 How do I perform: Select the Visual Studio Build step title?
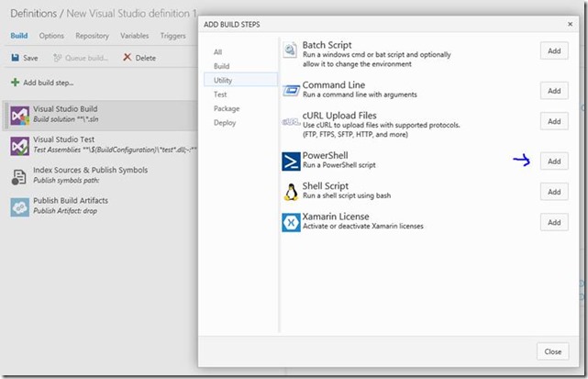pos(65,109)
